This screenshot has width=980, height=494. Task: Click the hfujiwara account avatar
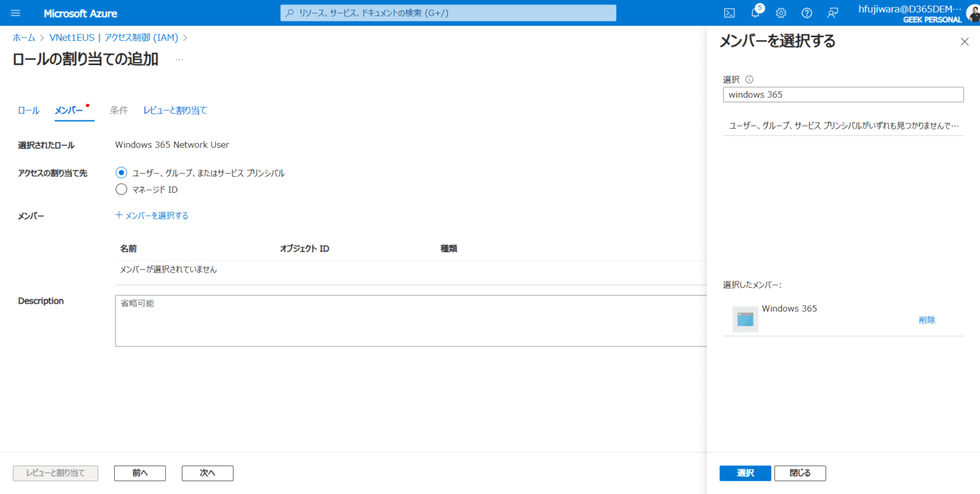[x=970, y=13]
